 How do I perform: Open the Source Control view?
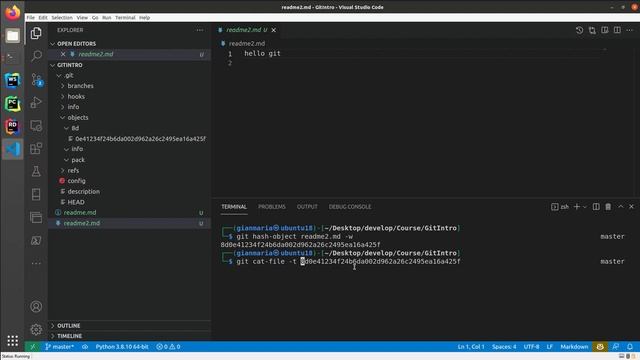click(x=36, y=79)
